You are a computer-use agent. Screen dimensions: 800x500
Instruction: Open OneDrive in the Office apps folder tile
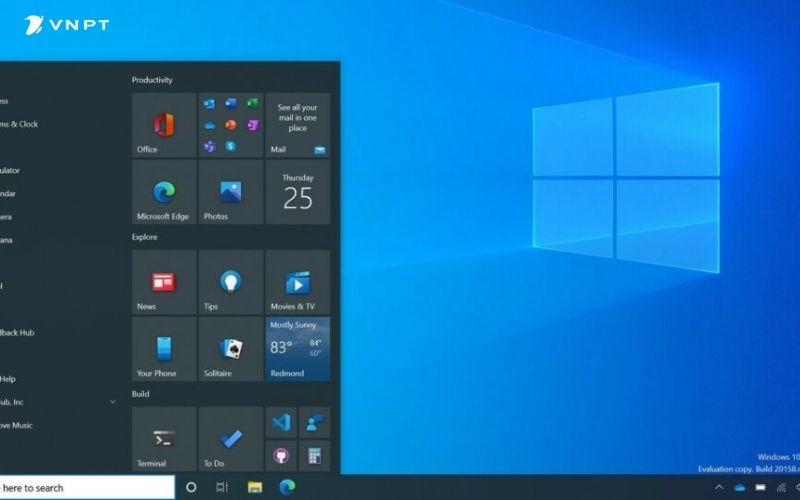click(209, 126)
